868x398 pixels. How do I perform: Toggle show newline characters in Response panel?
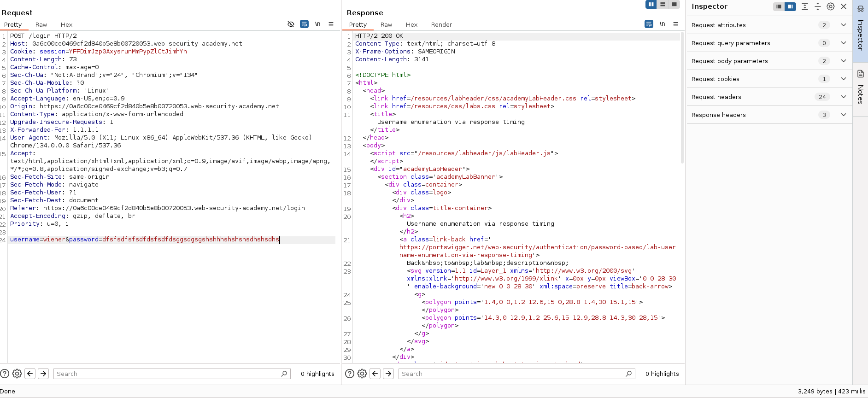662,24
